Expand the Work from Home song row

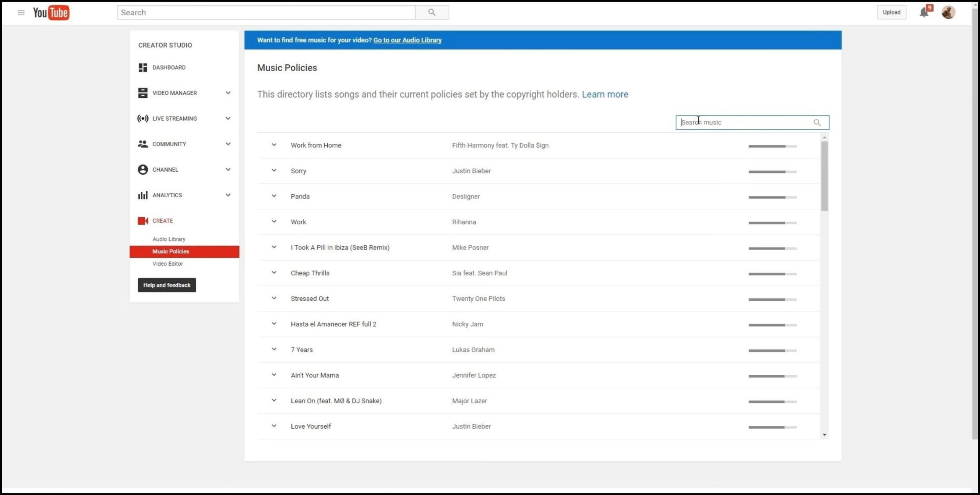(x=274, y=145)
